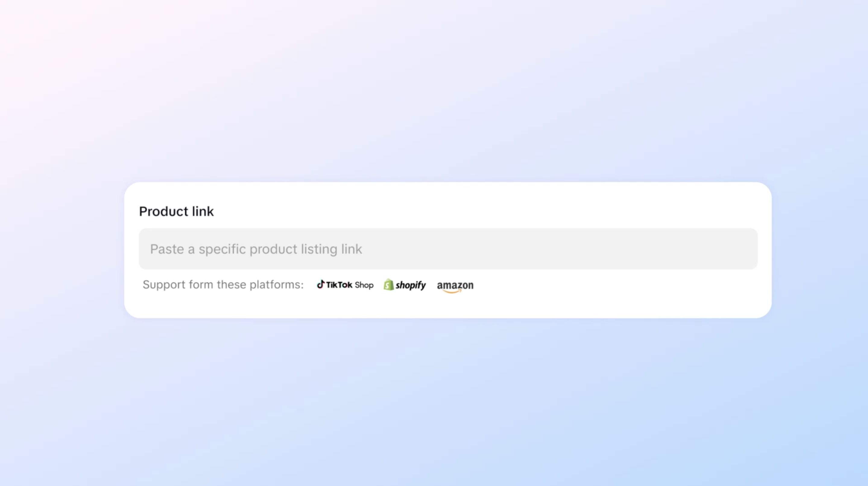
Task: Click the word "Product" in the heading
Action: 164,211
